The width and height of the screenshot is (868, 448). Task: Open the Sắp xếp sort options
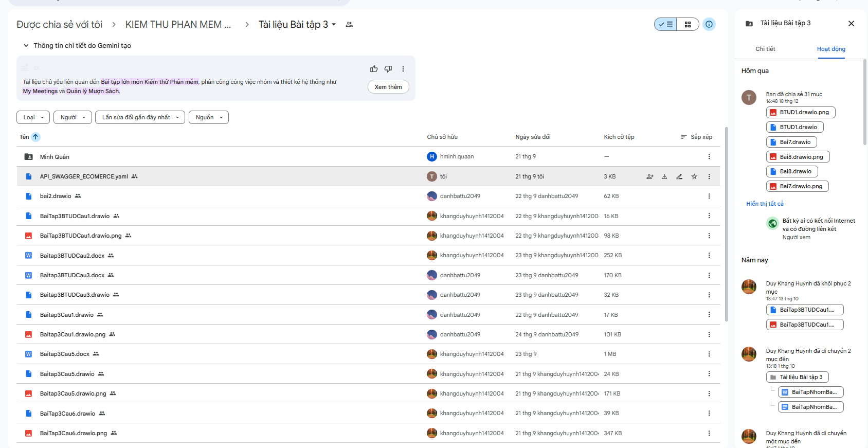(x=696, y=137)
